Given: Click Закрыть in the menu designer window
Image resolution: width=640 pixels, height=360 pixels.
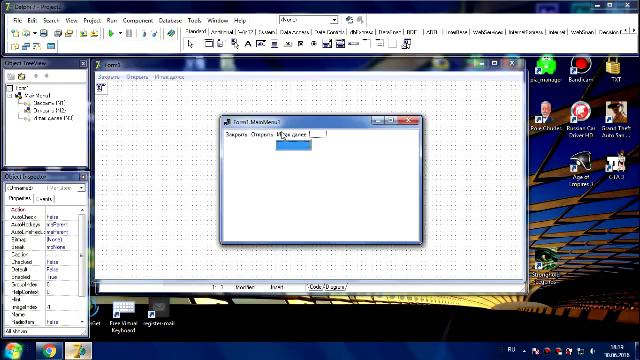Looking at the screenshot, I should (x=236, y=134).
